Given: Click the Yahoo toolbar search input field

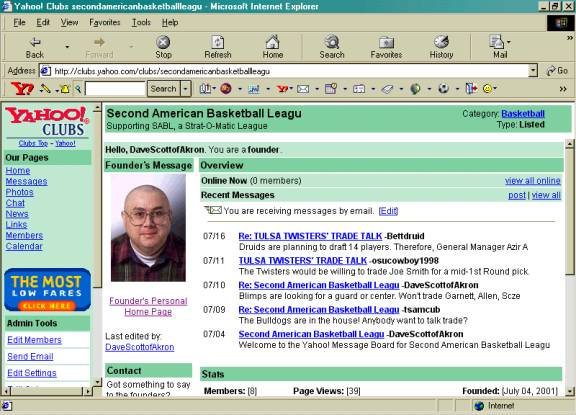Looking at the screenshot, I should (115, 89).
